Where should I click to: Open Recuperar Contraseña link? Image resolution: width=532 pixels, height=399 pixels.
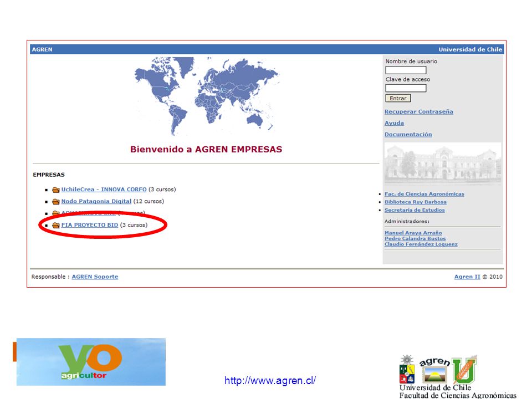(419, 111)
